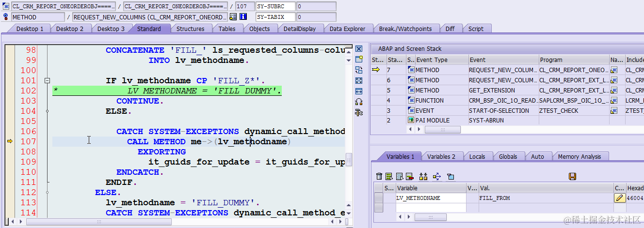The image size is (644, 228).
Task: Click the red delete-row icon in the Variables toolbar
Action: (409, 176)
